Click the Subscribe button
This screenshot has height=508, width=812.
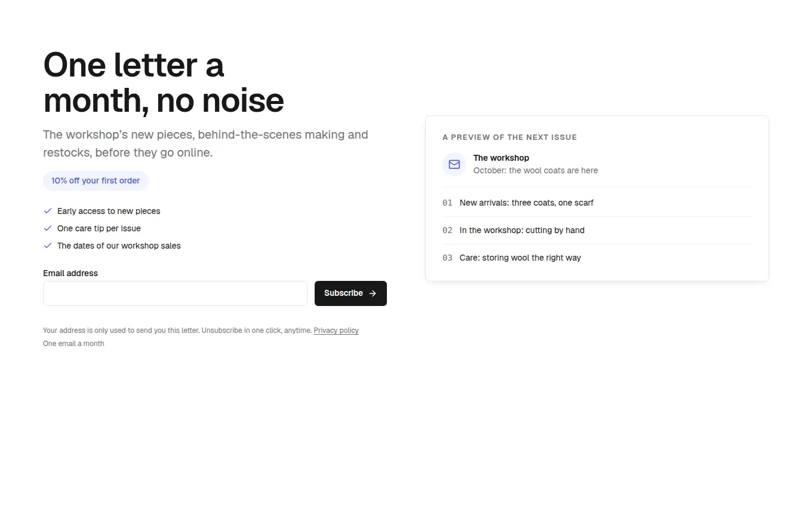click(x=350, y=293)
